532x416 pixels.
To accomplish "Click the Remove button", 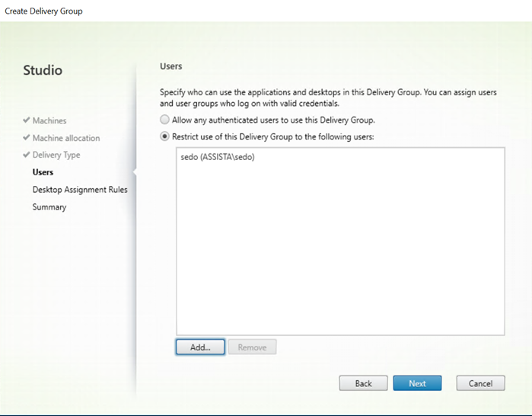I will tap(252, 347).
